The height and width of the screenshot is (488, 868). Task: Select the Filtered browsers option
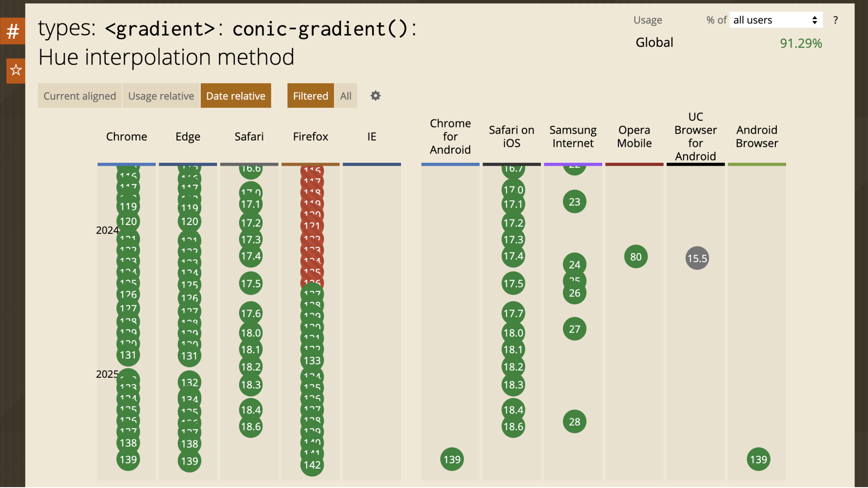tap(311, 96)
